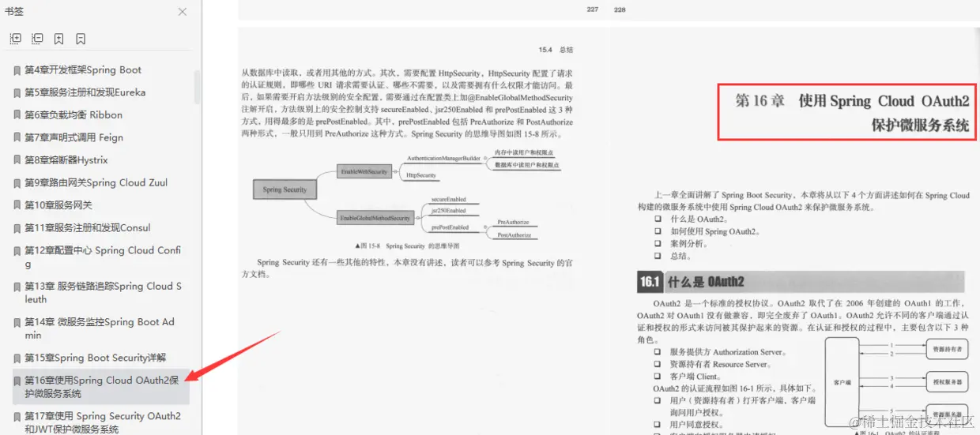This screenshot has width=980, height=435.
Task: Click bookmark icon beside 第6章负载均衡 Ribbon
Action: pos(17,115)
